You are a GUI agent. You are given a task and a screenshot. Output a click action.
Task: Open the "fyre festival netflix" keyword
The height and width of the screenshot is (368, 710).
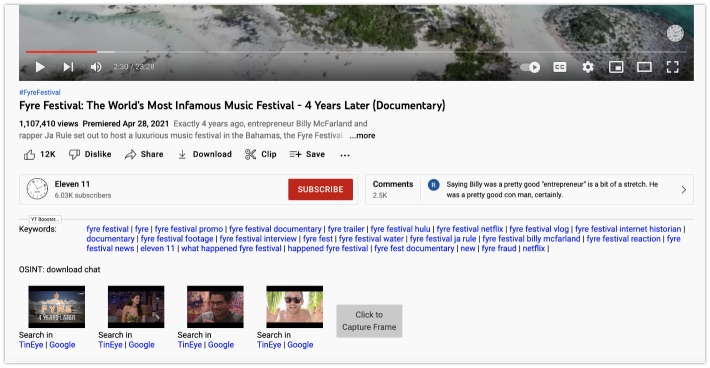[x=470, y=229]
